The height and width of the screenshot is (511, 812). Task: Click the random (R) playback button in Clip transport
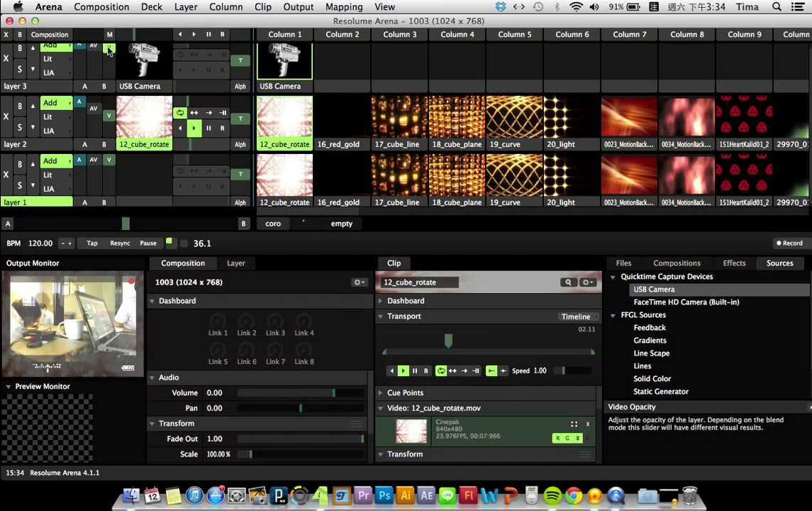coord(426,370)
